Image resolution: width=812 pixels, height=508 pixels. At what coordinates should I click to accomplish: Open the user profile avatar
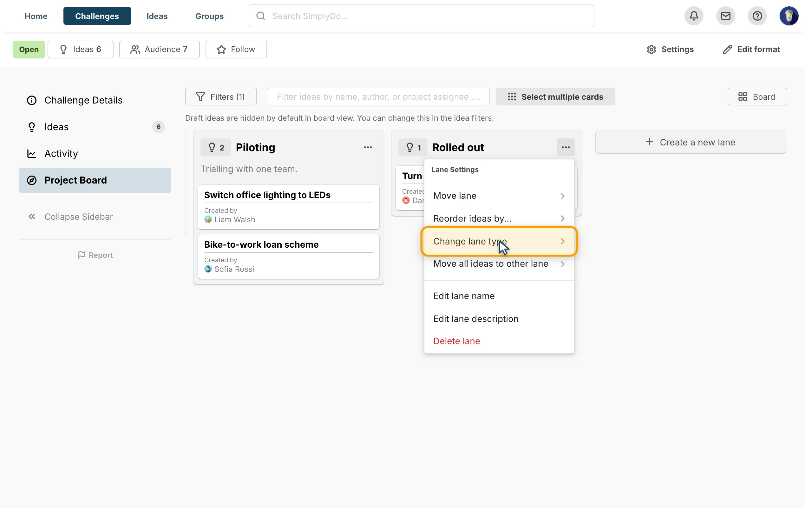click(789, 16)
